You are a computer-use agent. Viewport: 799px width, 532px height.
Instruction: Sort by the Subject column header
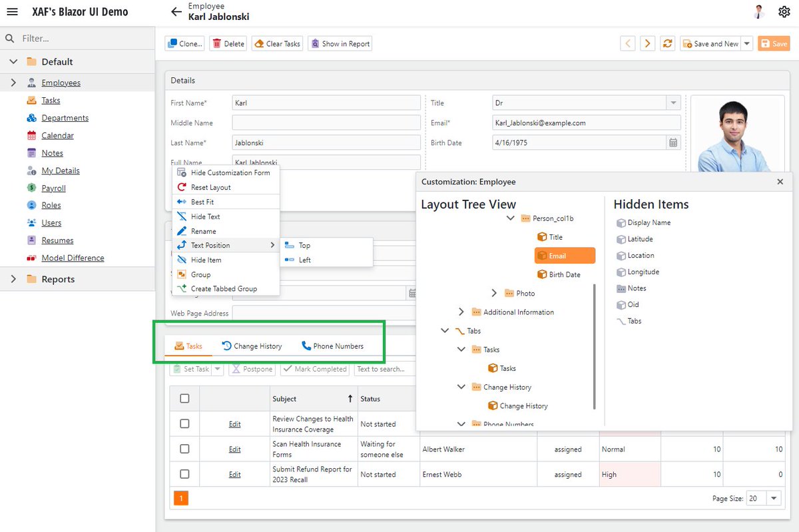[313, 399]
